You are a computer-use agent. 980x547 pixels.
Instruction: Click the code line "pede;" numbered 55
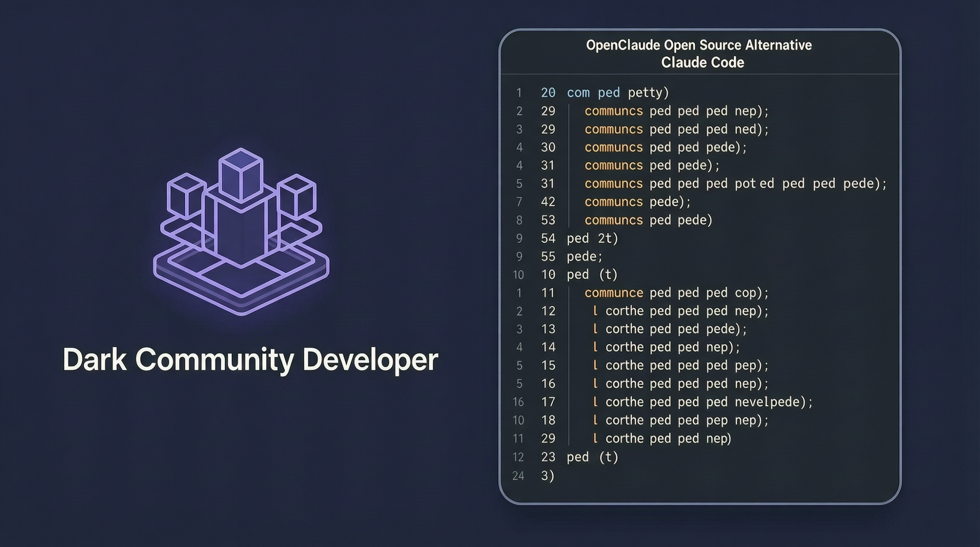click(x=585, y=257)
